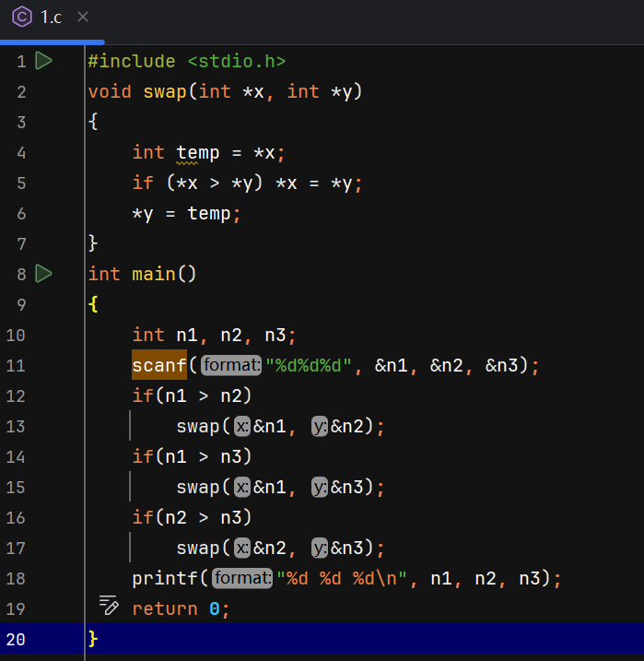Screen dimensions: 644x661
Task: Click the format: hint in the scanf call
Action: coord(230,365)
